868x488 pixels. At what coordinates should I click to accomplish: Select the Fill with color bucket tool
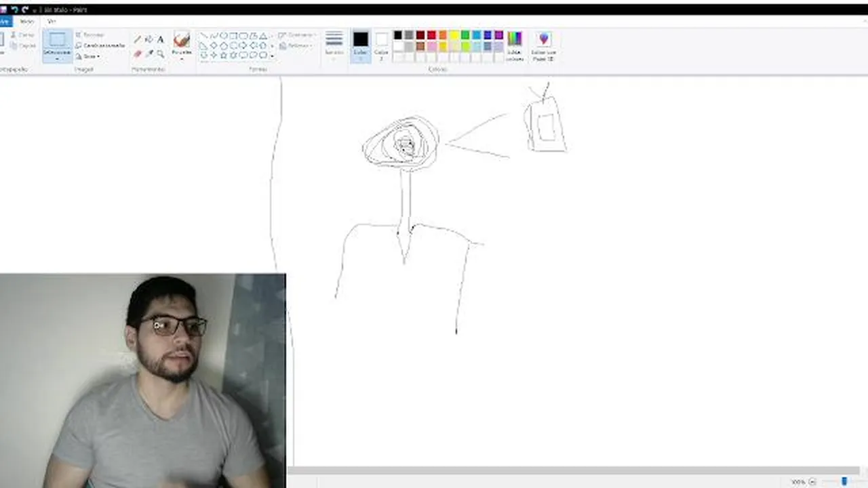[x=149, y=40]
